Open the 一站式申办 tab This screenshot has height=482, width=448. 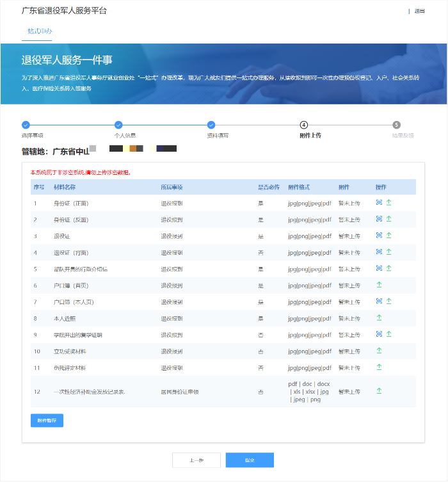point(37,31)
